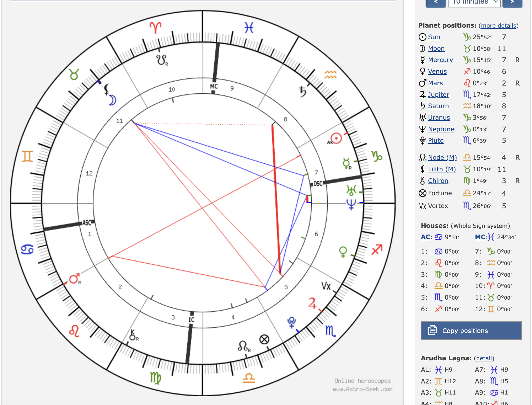Click the Sun glyph in the chart wheel

336,138
